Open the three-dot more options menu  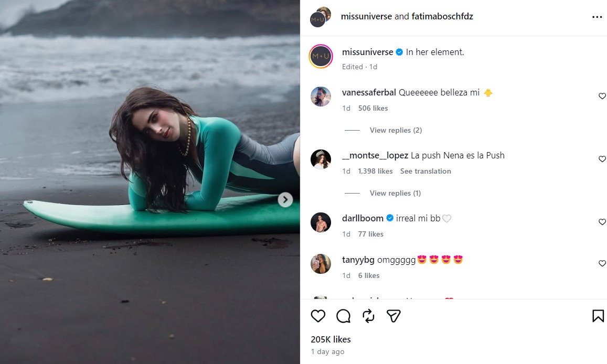pos(597,17)
